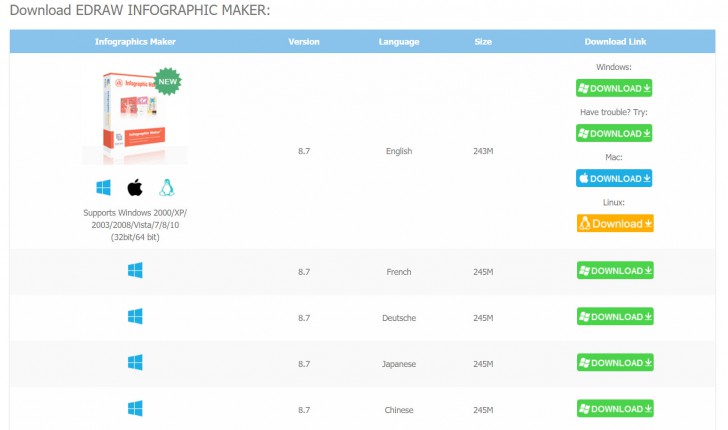Click the 'Chinese' language cell

click(x=399, y=410)
